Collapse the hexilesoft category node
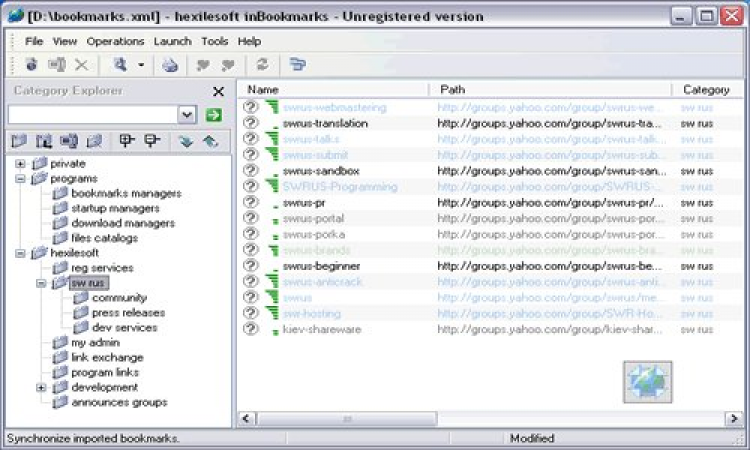Image resolution: width=750 pixels, height=450 pixels. click(x=20, y=253)
